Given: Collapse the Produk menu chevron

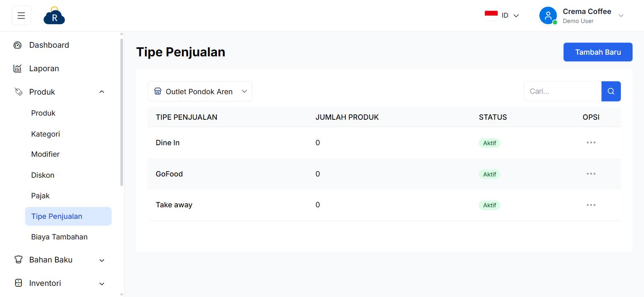Looking at the screenshot, I should 102,92.
